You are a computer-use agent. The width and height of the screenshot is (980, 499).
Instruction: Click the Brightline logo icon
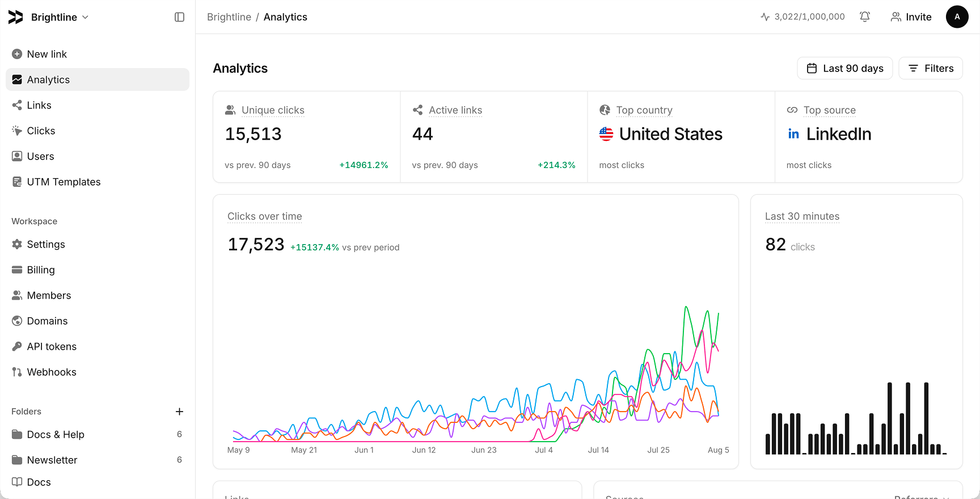(16, 17)
